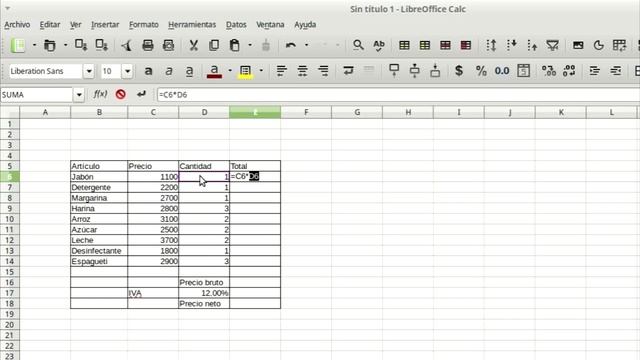Click the Precio bruto cell

click(204, 282)
